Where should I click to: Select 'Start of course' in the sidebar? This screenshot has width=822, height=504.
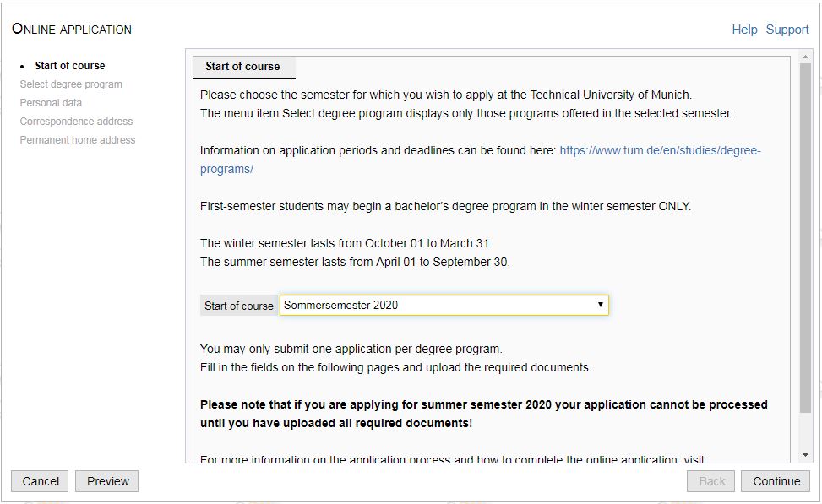(70, 66)
